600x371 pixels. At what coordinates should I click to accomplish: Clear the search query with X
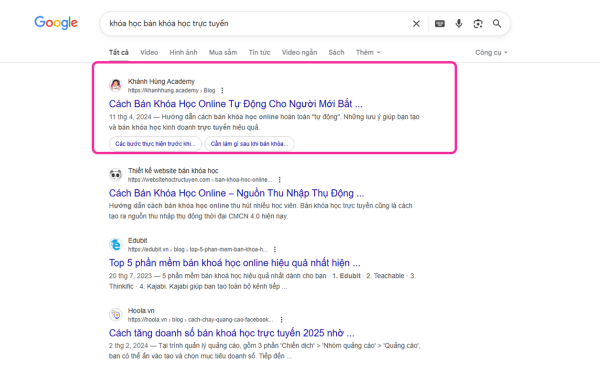[416, 24]
